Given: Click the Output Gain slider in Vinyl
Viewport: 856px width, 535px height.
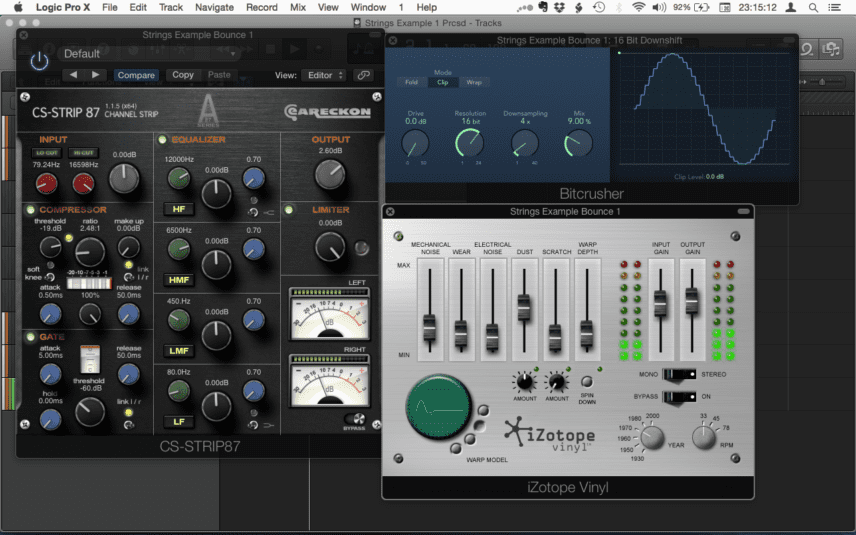Looking at the screenshot, I should point(692,300).
